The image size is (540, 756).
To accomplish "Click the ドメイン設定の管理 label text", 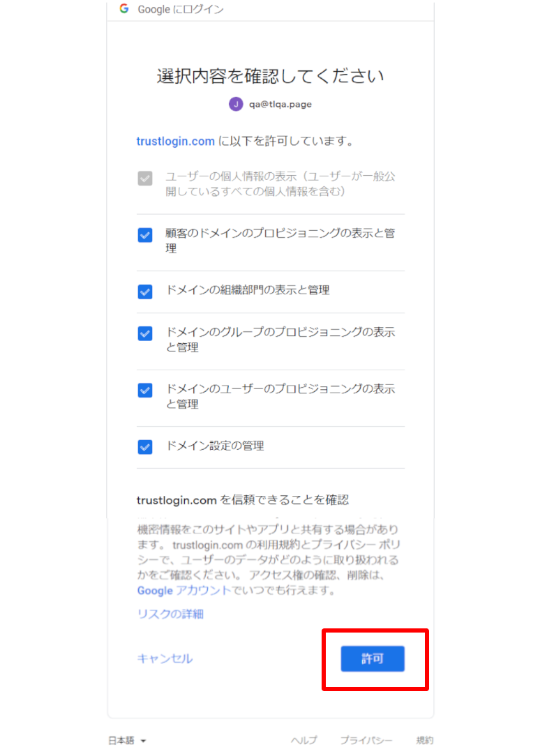I will pyautogui.click(x=215, y=446).
